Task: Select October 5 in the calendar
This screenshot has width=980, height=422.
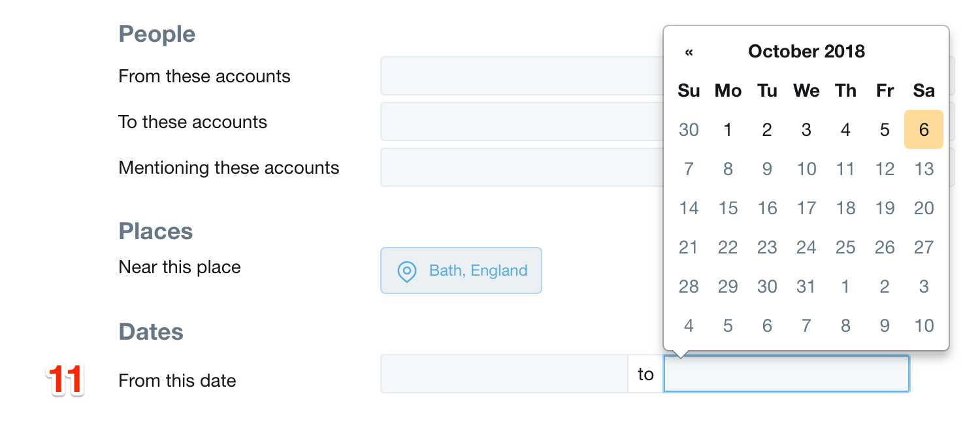Action: tap(885, 129)
